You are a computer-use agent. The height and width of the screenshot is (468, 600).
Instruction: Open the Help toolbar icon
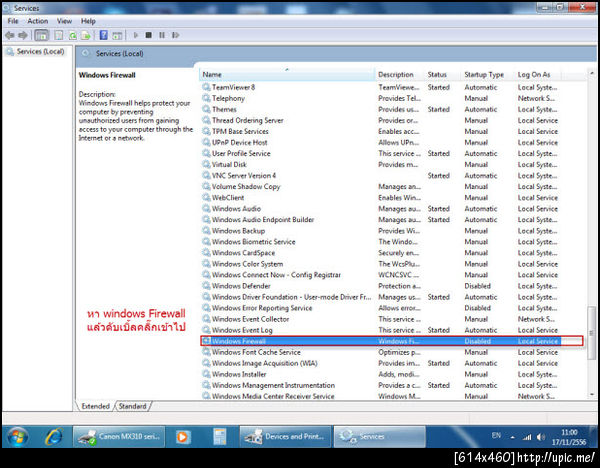point(103,35)
